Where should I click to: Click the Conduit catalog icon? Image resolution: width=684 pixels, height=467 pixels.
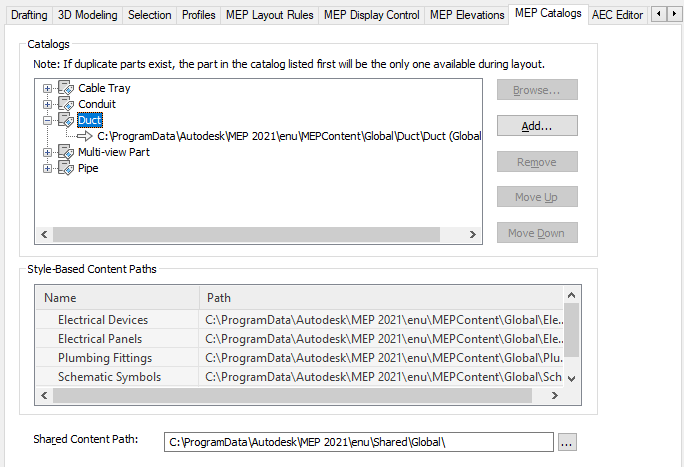click(66, 105)
